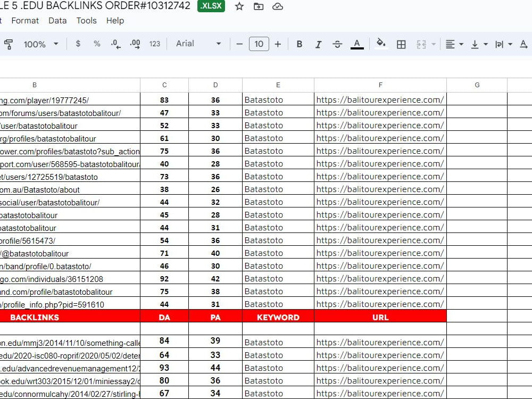Click the cell ending profile_info.php?pid=591610
The height and width of the screenshot is (399, 532).
70,304
